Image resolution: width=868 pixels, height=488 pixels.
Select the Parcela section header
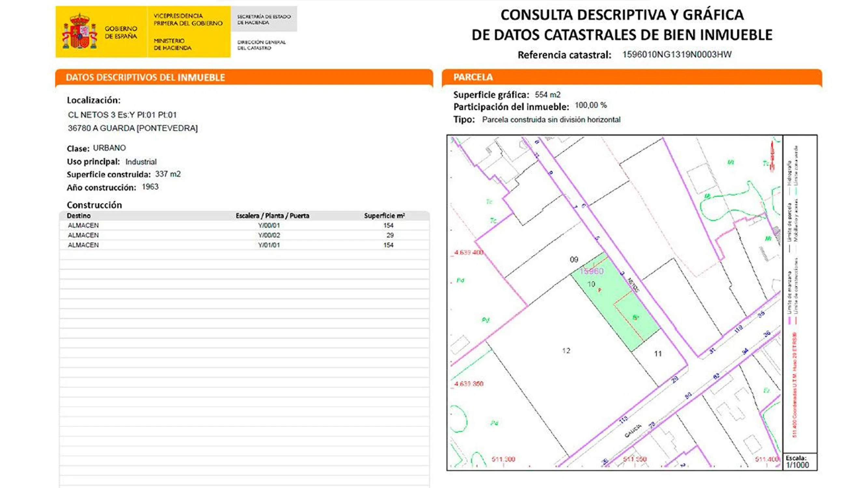[473, 77]
